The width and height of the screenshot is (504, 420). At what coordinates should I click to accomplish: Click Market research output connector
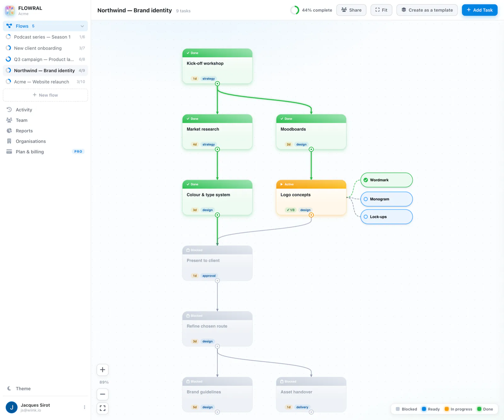[x=217, y=149]
